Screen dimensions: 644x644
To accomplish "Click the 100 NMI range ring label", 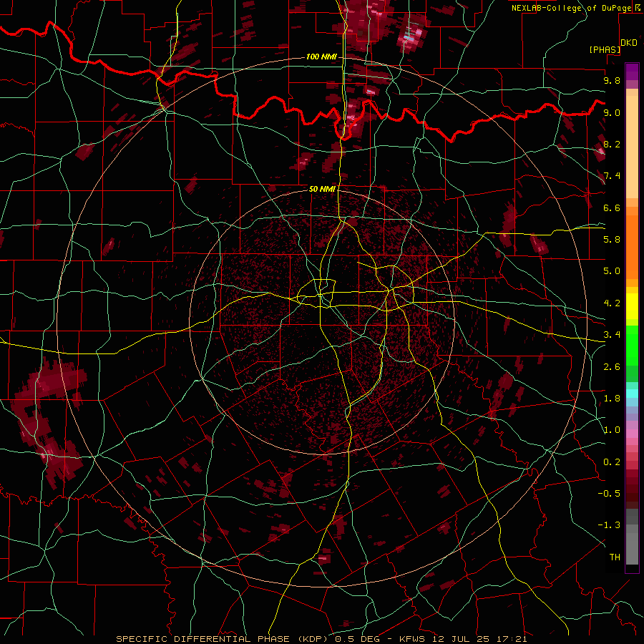I will point(321,57).
